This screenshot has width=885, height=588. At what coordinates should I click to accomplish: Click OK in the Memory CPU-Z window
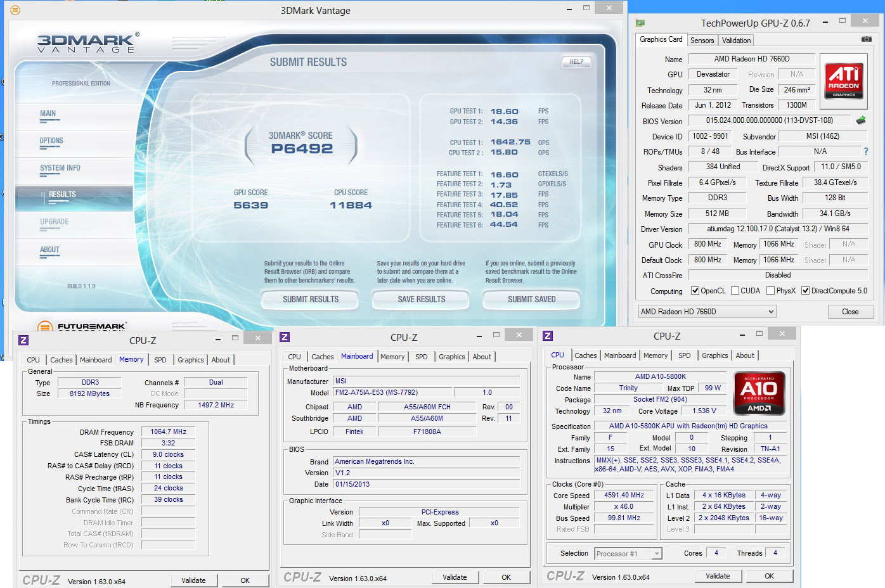pyautogui.click(x=245, y=580)
